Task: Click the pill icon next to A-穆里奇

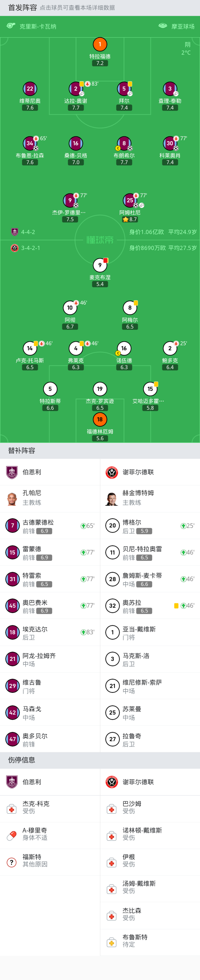Action: 12,836
